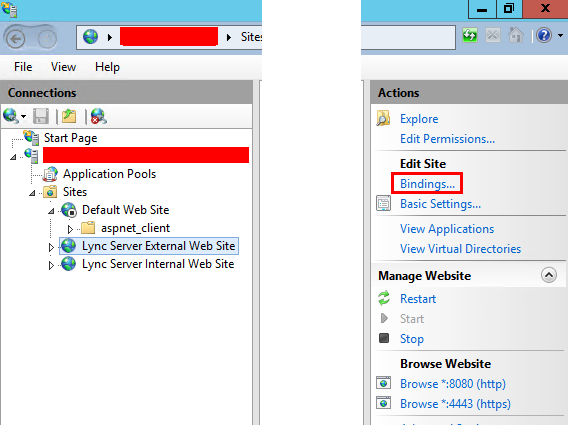Image resolution: width=568 pixels, height=425 pixels.
Task: Open the View menu
Action: pyautogui.click(x=63, y=67)
